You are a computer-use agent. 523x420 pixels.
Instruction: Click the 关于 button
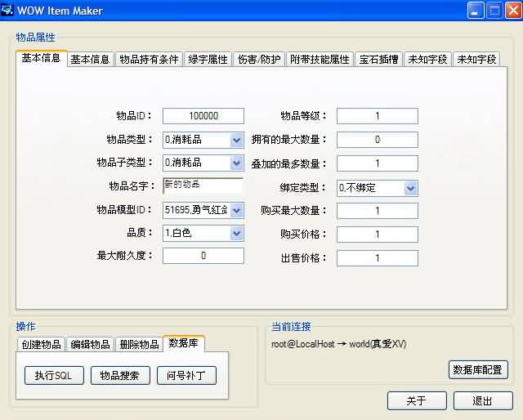point(417,400)
